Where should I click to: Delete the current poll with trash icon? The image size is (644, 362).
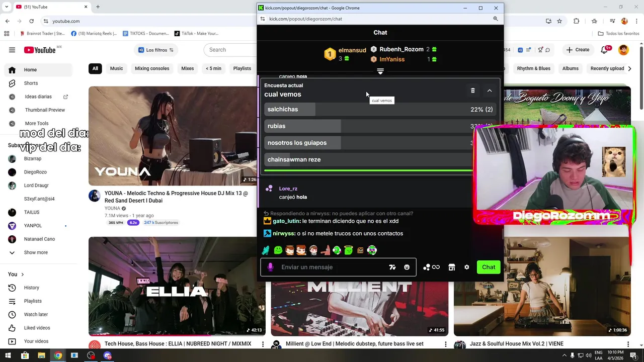(x=472, y=90)
